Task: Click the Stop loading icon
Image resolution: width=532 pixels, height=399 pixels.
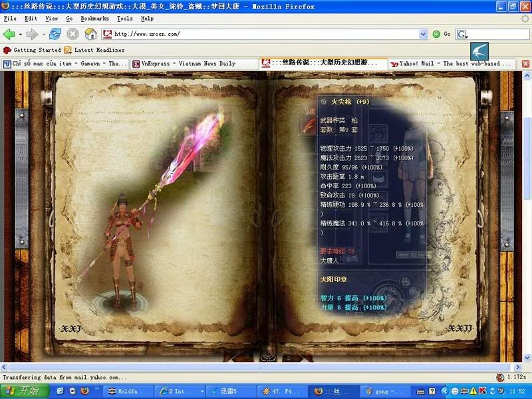Action: 72,34
